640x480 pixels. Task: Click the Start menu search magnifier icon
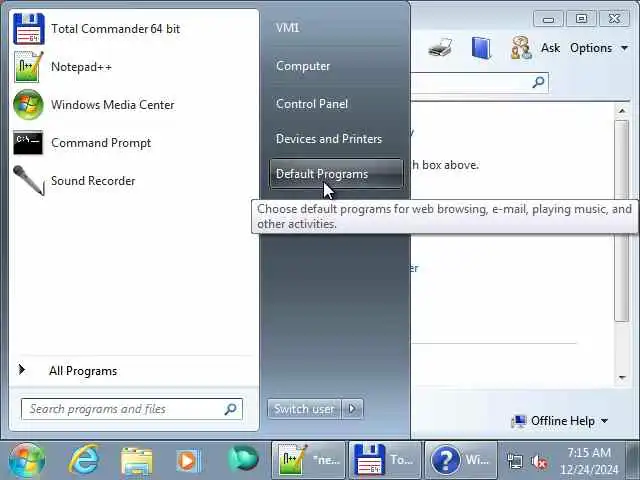[x=231, y=409]
